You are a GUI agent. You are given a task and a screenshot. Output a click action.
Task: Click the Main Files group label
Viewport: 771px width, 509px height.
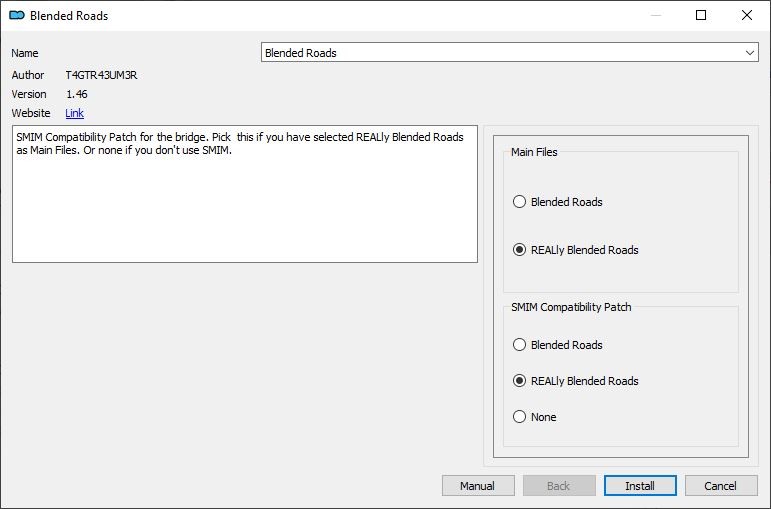tap(534, 152)
